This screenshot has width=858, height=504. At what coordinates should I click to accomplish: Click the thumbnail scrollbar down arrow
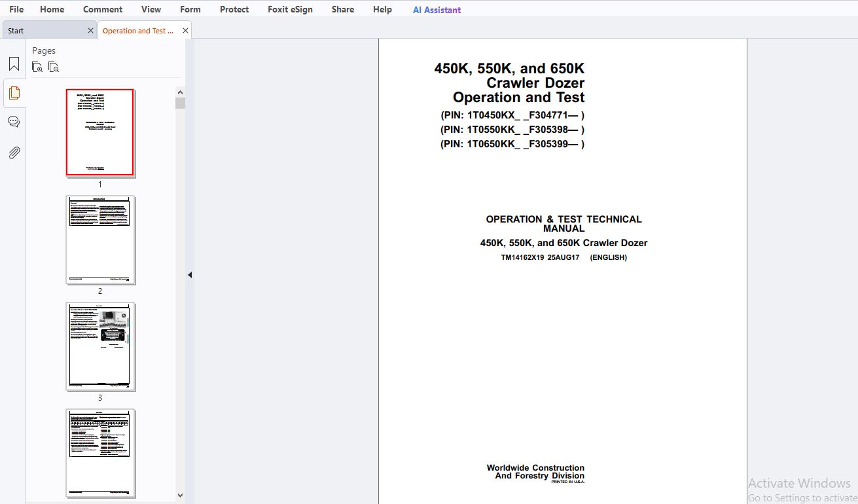click(x=180, y=495)
